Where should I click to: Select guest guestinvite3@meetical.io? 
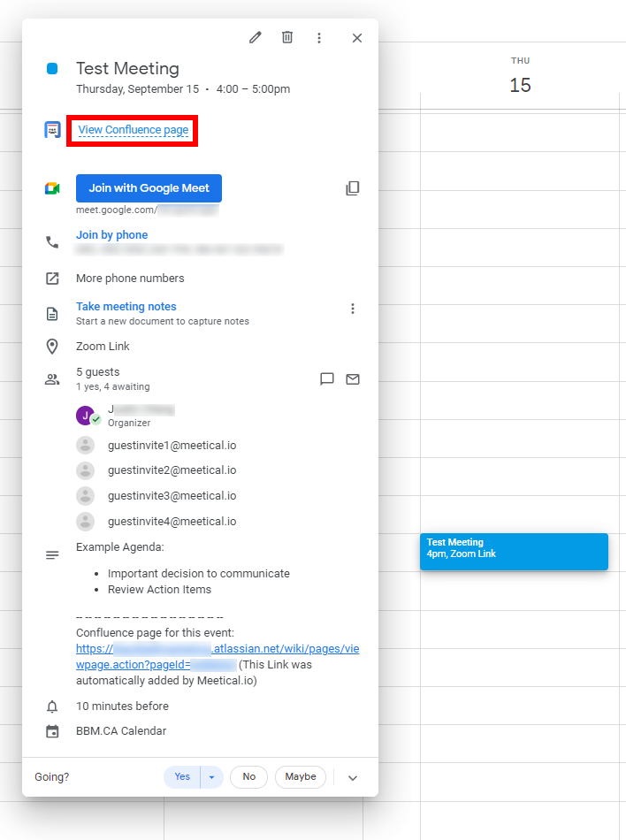[172, 496]
